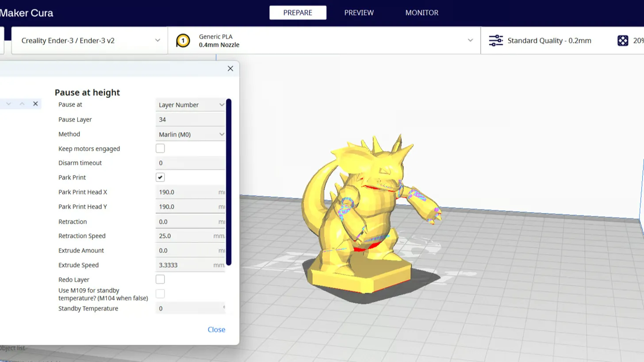Image resolution: width=644 pixels, height=362 pixels.
Task: Close the post-processing dialog with X
Action: click(x=230, y=69)
